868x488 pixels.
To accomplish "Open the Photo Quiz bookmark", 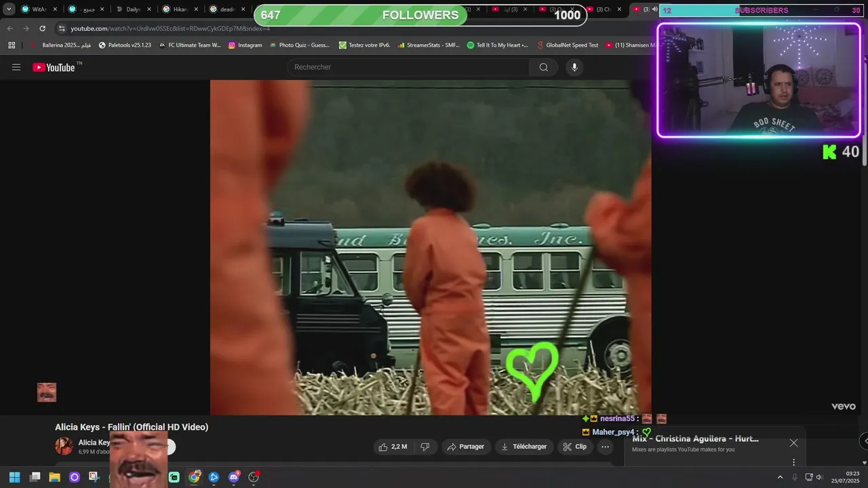I will 299,45.
